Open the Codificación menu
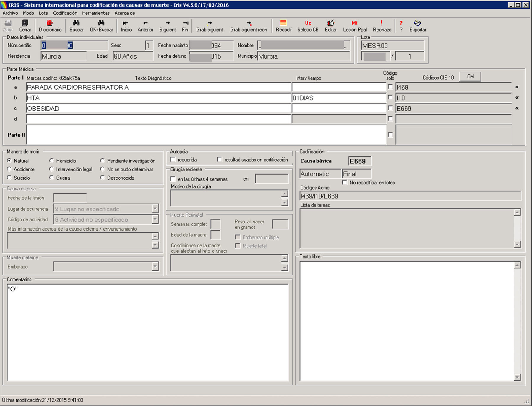 click(65, 13)
